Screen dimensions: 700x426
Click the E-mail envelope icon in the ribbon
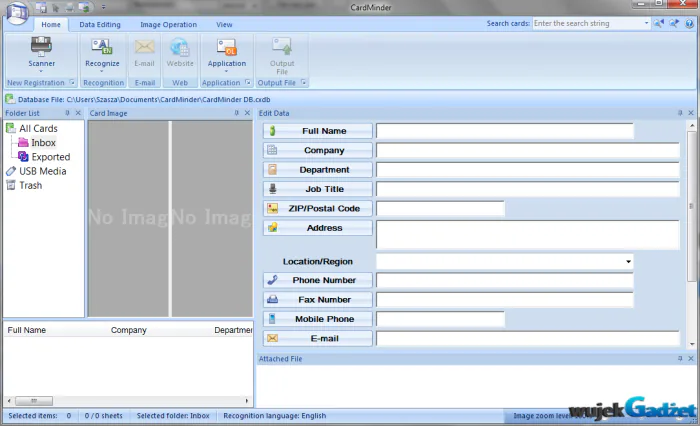pos(145,46)
